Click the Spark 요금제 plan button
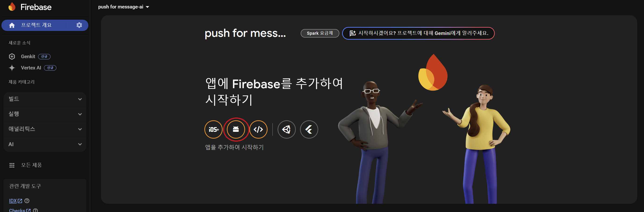Screen dimensions: 644x212 [320, 33]
